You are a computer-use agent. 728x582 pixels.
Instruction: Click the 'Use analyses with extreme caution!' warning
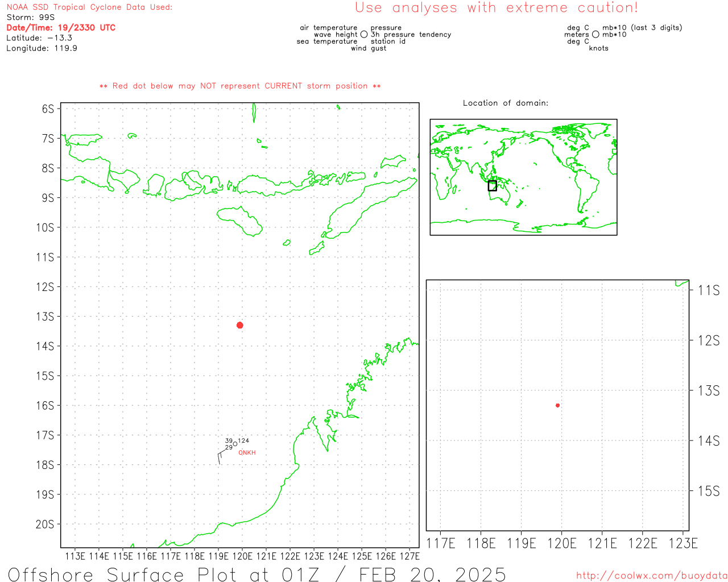[x=497, y=7]
